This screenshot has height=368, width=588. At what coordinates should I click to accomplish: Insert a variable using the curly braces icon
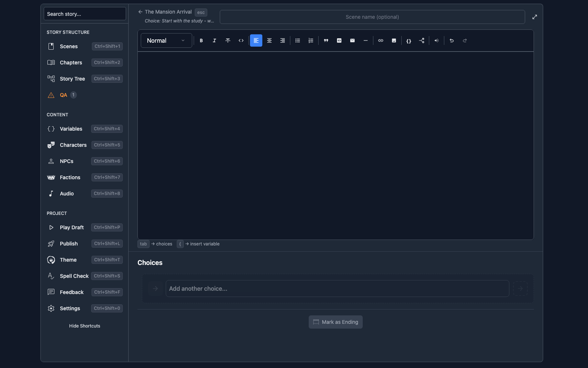tap(409, 40)
